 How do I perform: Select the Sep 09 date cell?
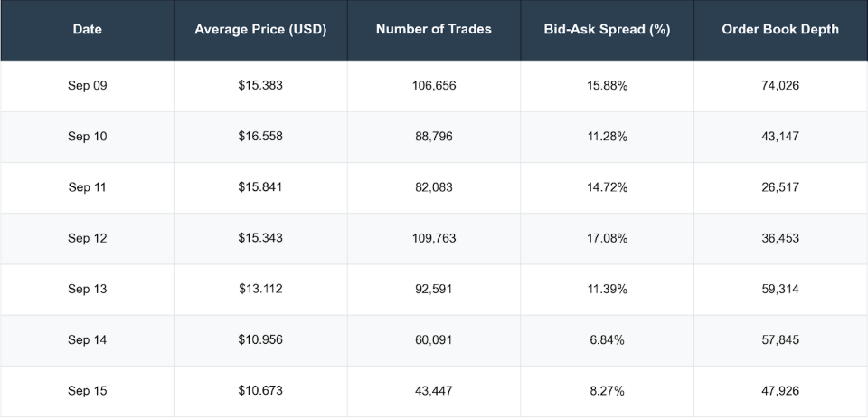(x=87, y=86)
